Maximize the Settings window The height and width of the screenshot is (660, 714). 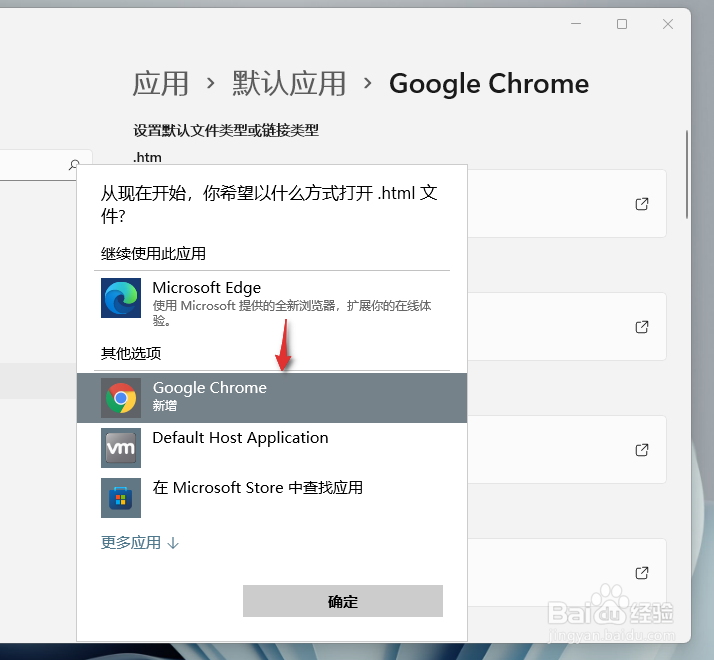click(x=622, y=24)
